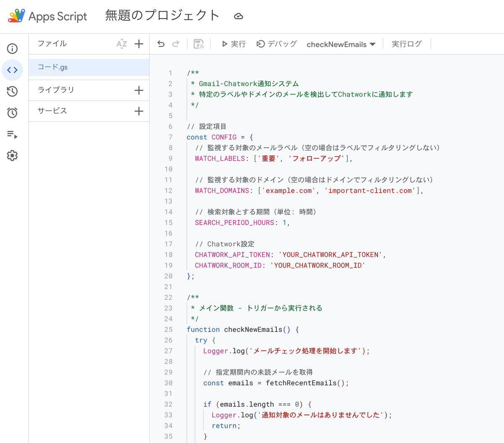Run the script with the 実行 button
The height and width of the screenshot is (443, 504).
pyautogui.click(x=234, y=44)
